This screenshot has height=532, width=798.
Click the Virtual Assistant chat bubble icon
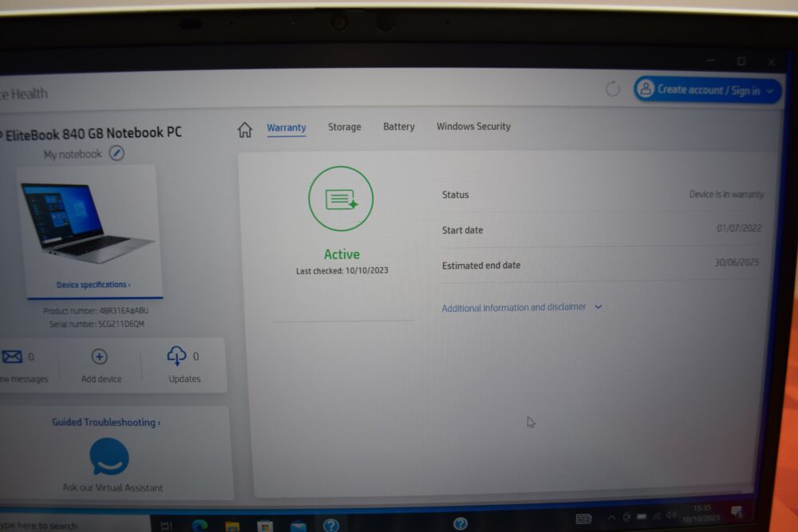109,456
